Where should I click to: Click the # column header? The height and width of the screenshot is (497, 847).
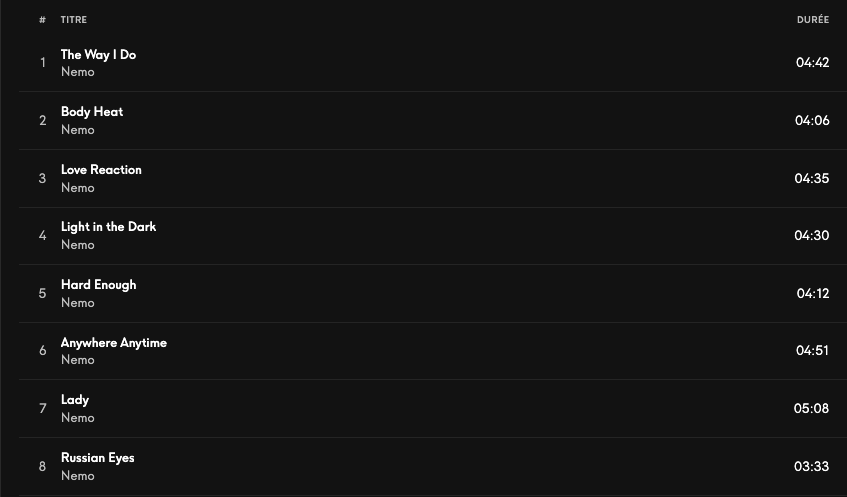42,20
